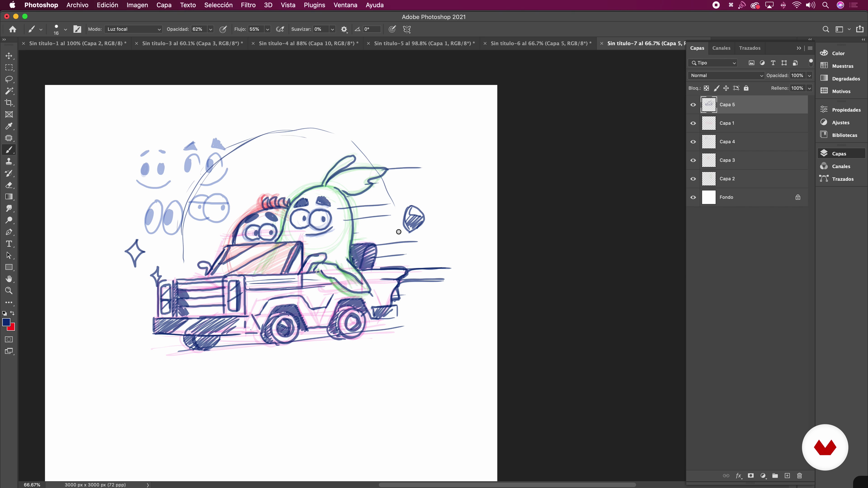Open the Ventana menu
The height and width of the screenshot is (488, 868).
pyautogui.click(x=345, y=5)
